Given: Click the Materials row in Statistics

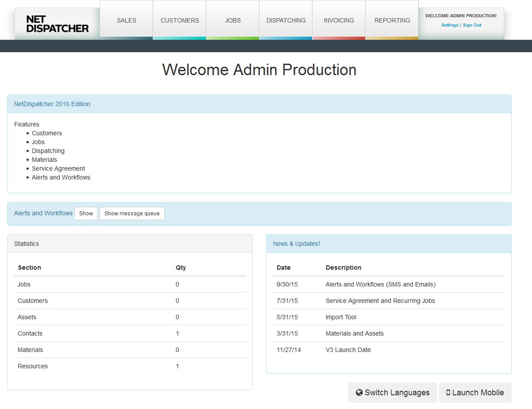Looking at the screenshot, I should pos(130,350).
